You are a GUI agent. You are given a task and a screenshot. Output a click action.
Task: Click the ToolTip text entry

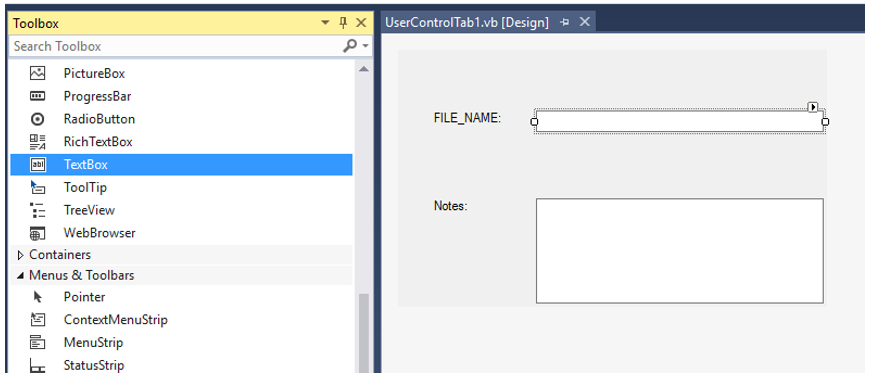(85, 187)
